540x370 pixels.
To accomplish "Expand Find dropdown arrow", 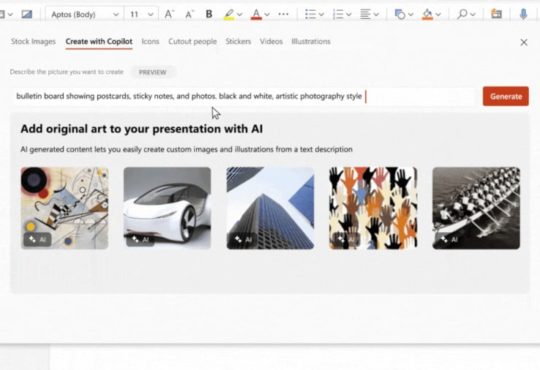I will pyautogui.click(x=473, y=14).
